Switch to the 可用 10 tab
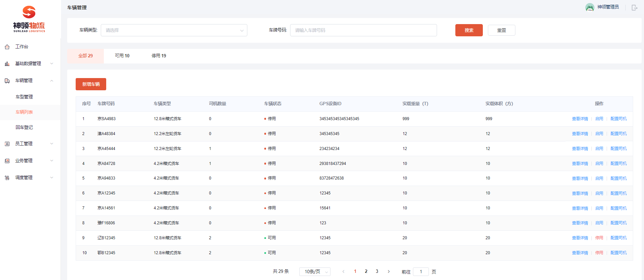Viewport: 644px width, 280px height. click(122, 56)
